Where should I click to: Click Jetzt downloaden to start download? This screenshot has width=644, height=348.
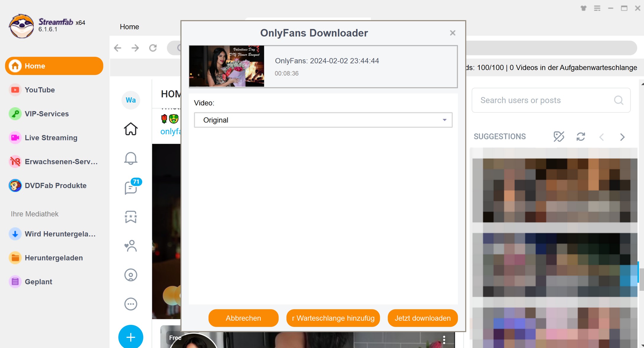tap(422, 318)
